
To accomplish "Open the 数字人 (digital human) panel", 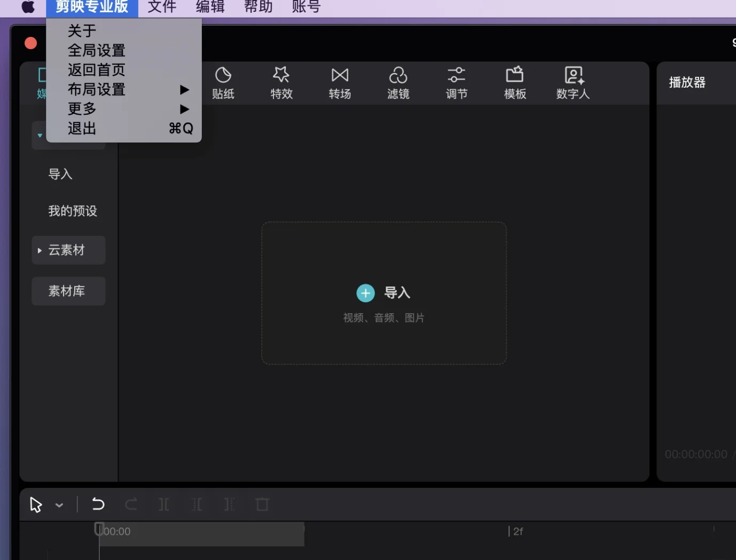I will 573,83.
